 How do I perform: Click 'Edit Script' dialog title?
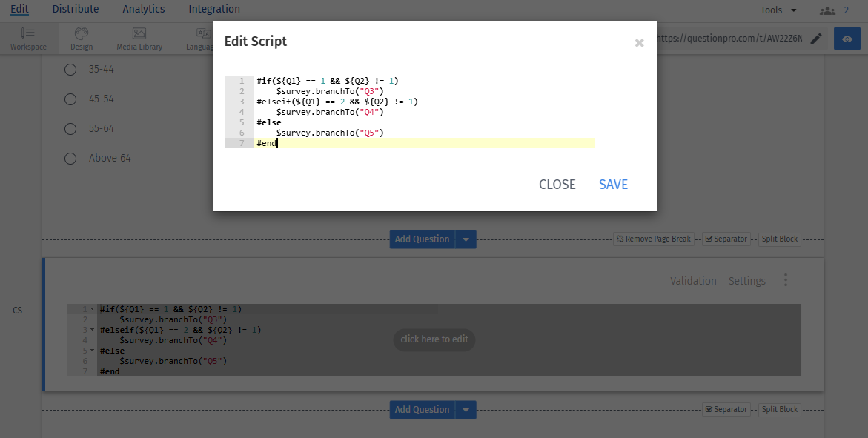click(256, 42)
